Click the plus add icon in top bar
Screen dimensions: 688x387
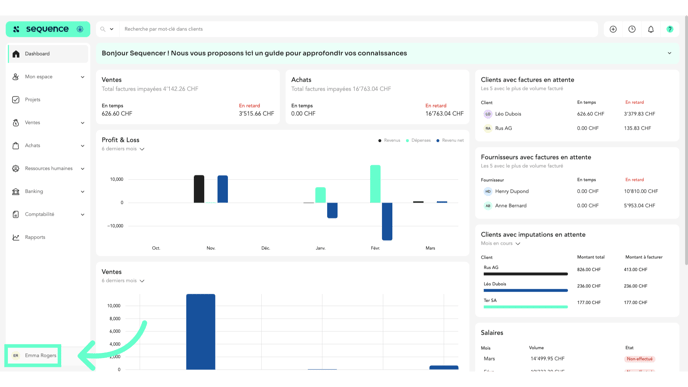click(613, 29)
